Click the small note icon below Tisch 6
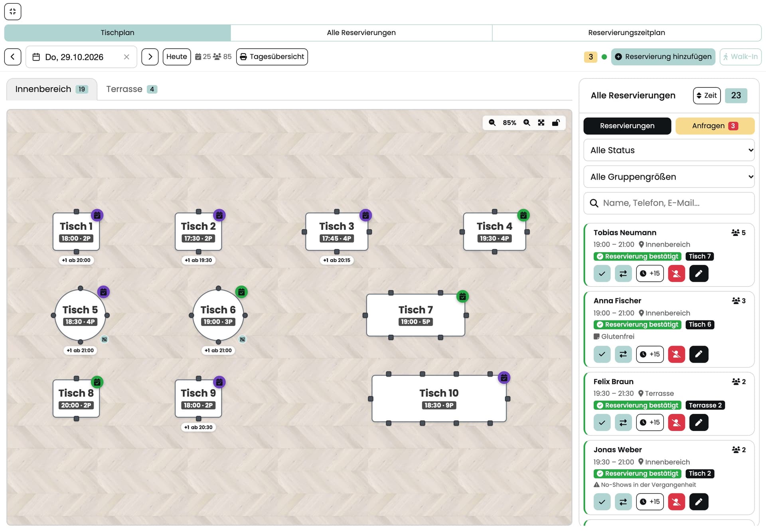This screenshot has width=766, height=532. coord(243,339)
